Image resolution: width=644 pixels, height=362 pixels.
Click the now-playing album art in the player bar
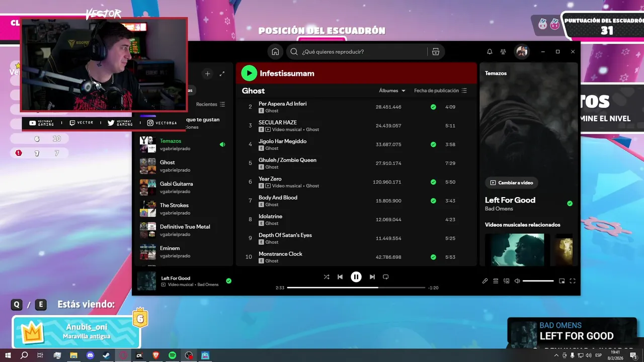pyautogui.click(x=146, y=281)
